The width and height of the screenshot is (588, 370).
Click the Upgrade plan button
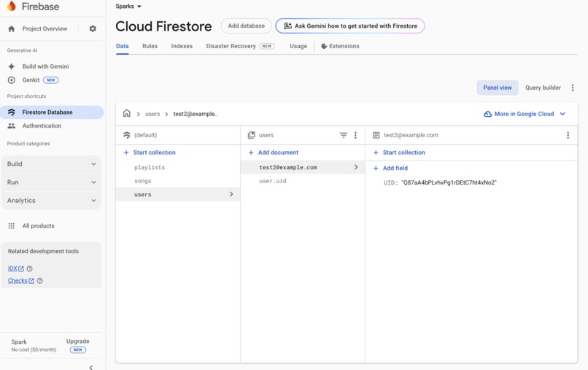coord(77,345)
